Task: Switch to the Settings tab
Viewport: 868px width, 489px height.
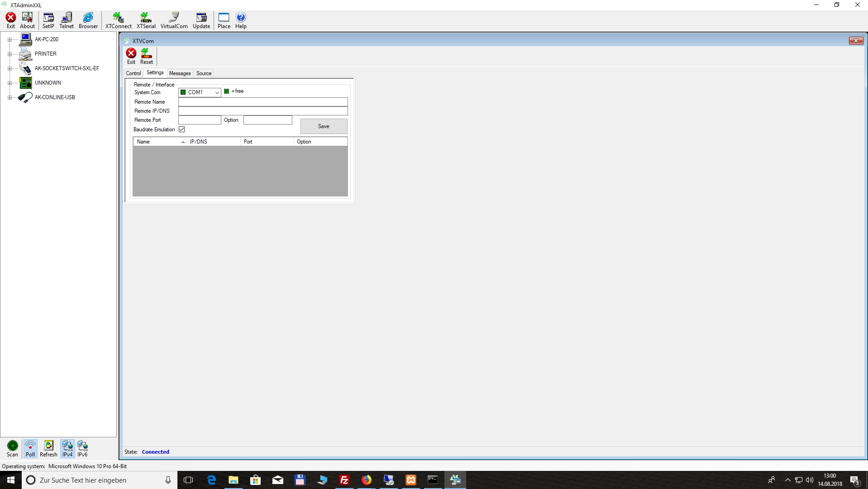Action: [155, 72]
